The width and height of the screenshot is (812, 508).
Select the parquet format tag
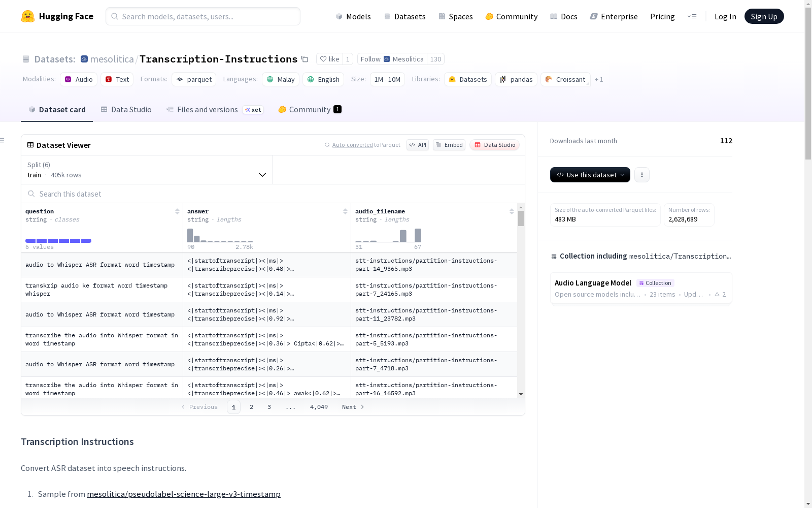click(194, 79)
